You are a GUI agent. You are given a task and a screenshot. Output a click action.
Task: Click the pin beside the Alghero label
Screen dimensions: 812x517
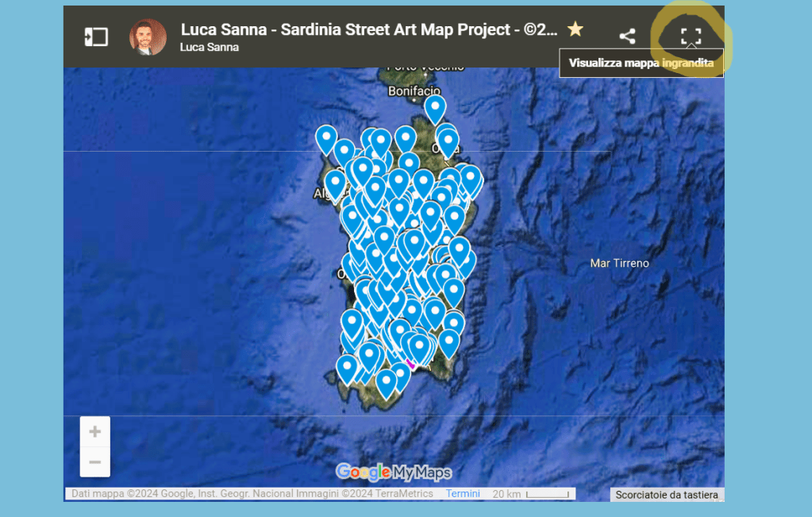coord(335,183)
